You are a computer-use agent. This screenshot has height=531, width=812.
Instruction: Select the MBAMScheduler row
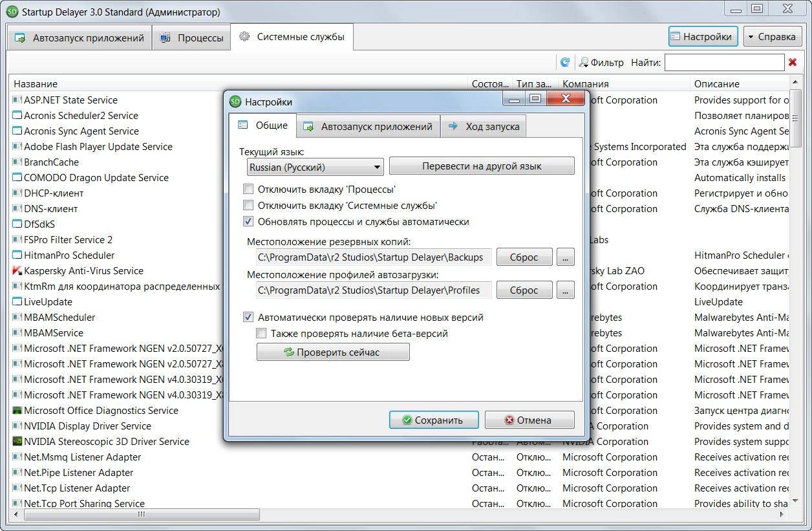[400, 318]
